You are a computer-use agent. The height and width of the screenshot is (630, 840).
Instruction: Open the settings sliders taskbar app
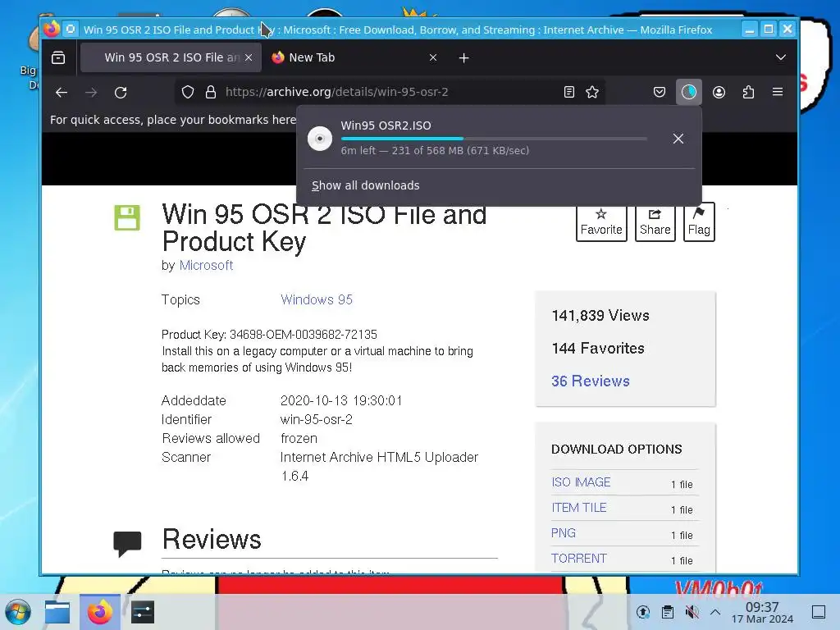(143, 612)
